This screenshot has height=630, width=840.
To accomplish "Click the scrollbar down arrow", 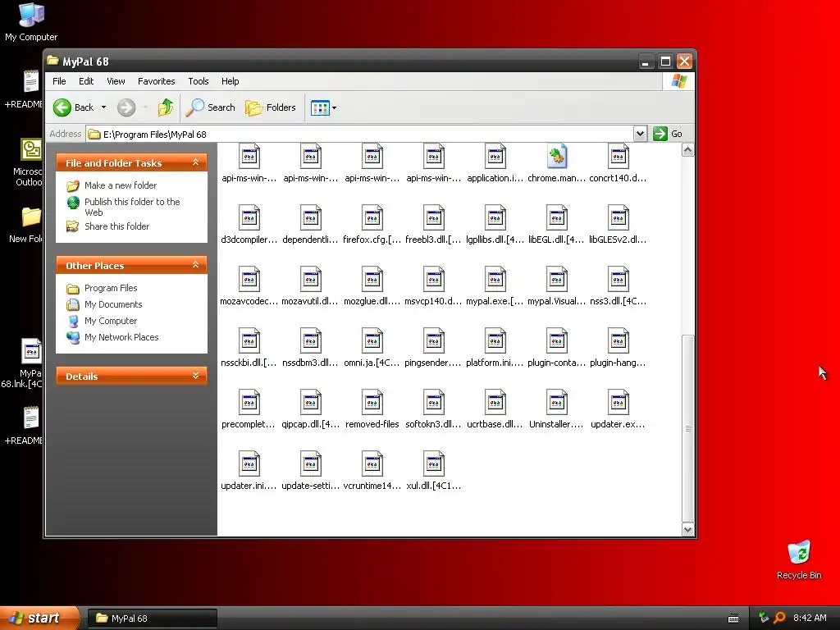I will click(x=688, y=530).
